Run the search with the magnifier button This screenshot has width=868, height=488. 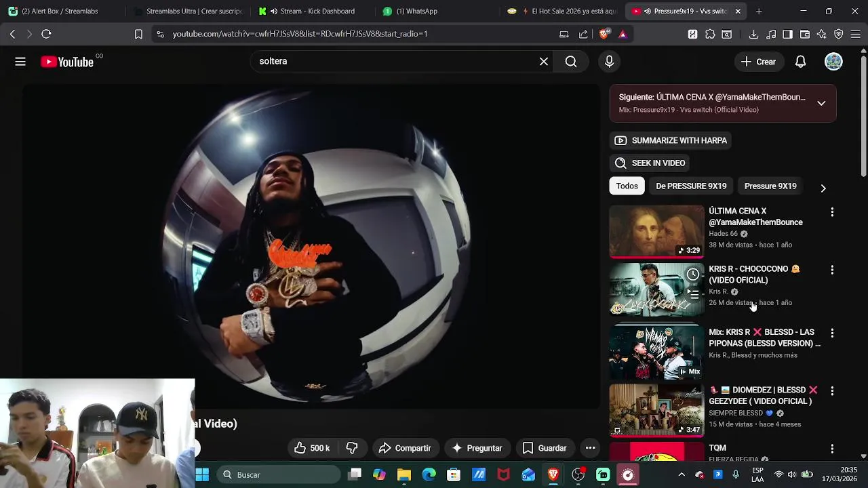point(571,62)
